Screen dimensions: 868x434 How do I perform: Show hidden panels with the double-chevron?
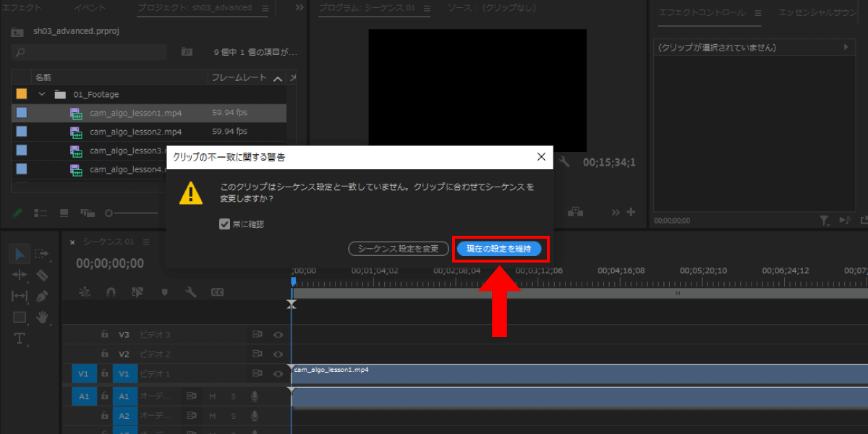click(300, 8)
